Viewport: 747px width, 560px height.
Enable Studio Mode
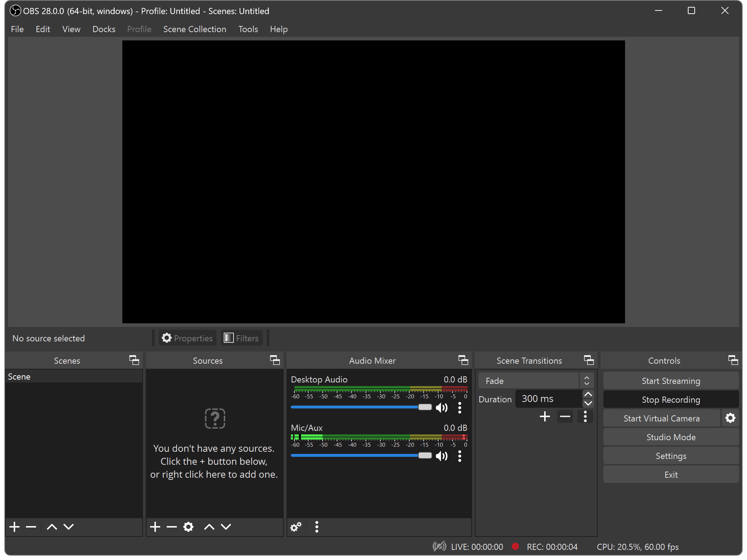[670, 437]
